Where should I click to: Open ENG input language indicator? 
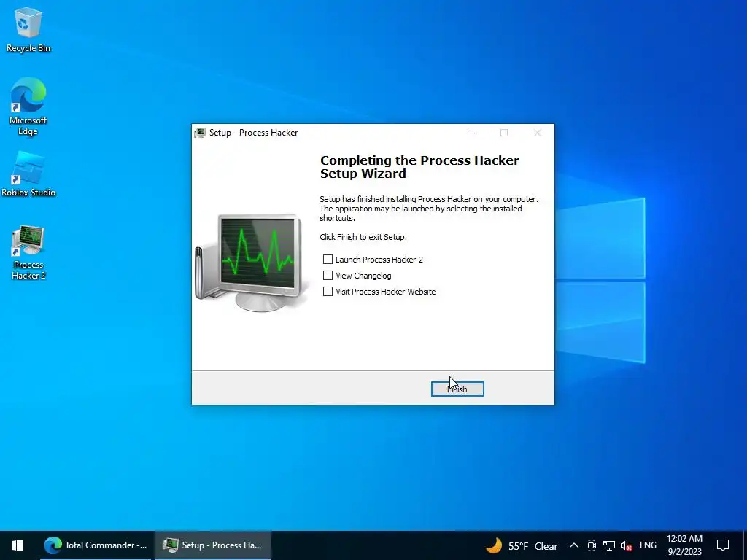tap(648, 545)
